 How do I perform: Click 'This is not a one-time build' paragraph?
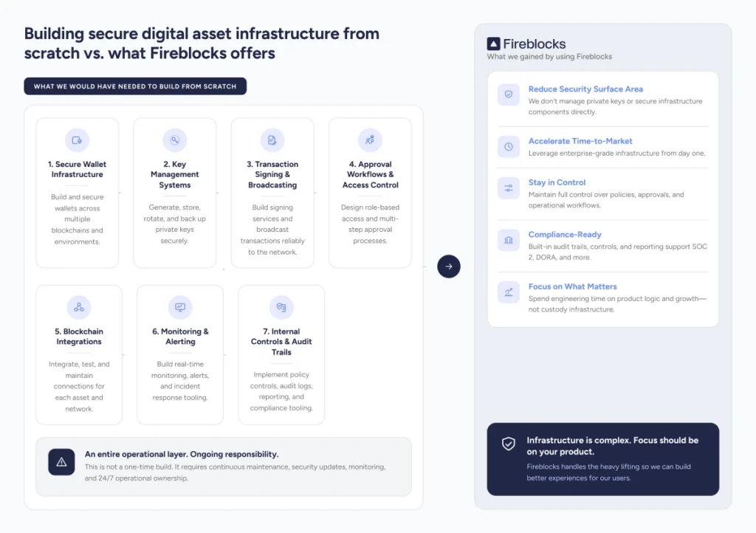coord(236,472)
